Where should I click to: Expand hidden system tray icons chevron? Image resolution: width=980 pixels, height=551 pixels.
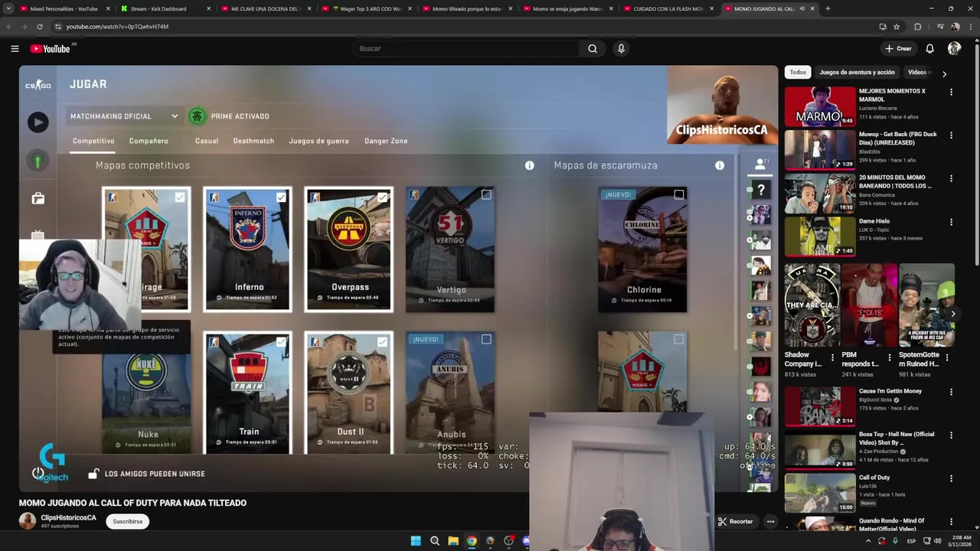867,541
